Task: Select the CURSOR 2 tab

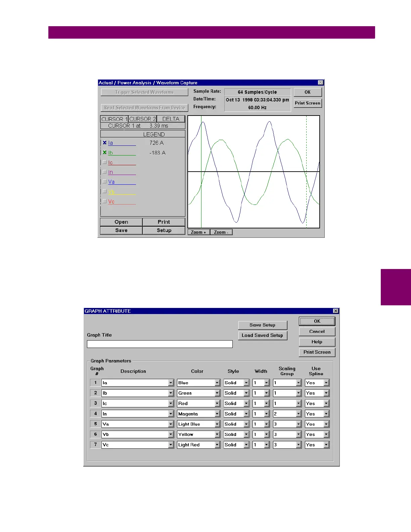Action: pos(142,119)
